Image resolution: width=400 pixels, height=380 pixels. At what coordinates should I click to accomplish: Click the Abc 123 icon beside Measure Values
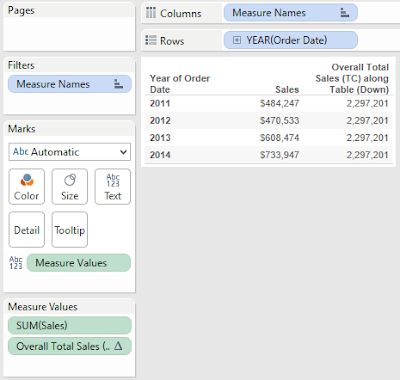tap(16, 263)
